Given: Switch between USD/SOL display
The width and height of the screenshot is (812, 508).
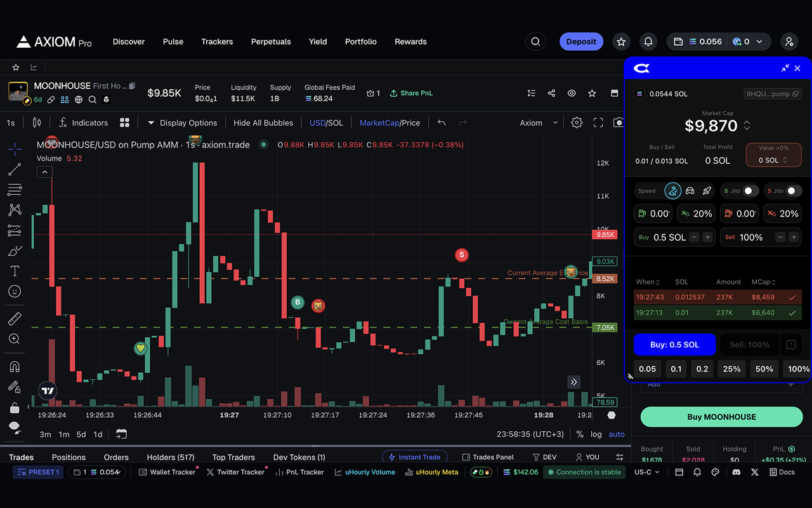Looking at the screenshot, I should click(326, 123).
